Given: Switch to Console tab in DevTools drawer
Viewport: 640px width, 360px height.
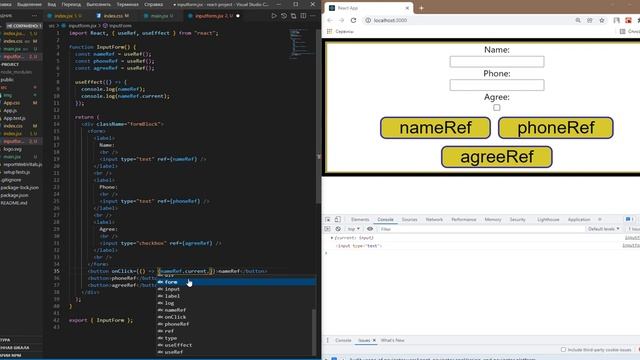Looking at the screenshot, I should point(343,340).
